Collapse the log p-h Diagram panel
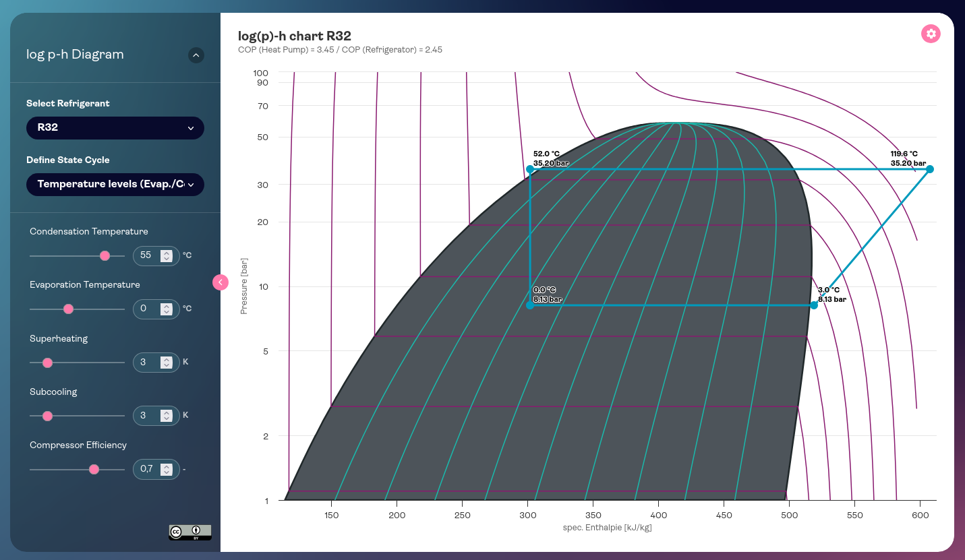This screenshot has width=965, height=560. (196, 55)
